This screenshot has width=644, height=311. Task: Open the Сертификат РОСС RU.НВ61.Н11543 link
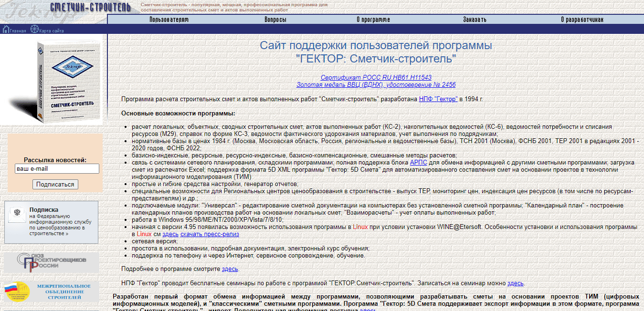[x=376, y=77]
